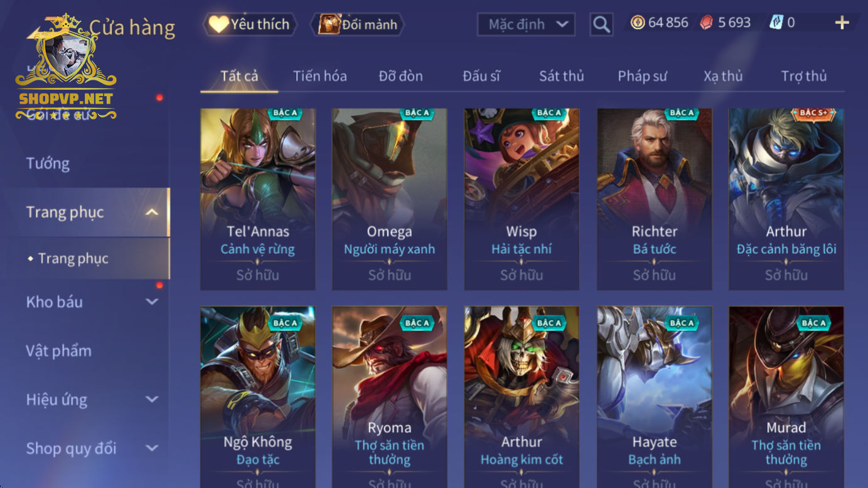
Task: Open Yêu thích favorites heart button
Action: pyautogui.click(x=250, y=24)
